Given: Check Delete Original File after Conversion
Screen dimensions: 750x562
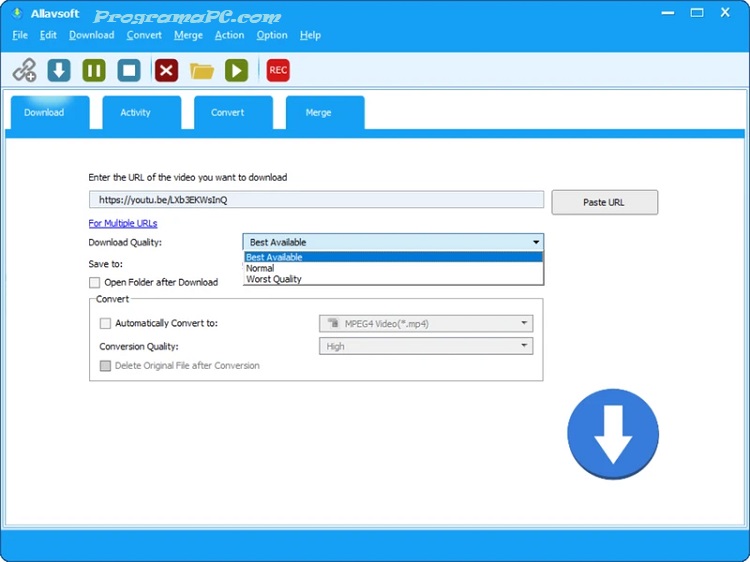Looking at the screenshot, I should pyautogui.click(x=106, y=366).
